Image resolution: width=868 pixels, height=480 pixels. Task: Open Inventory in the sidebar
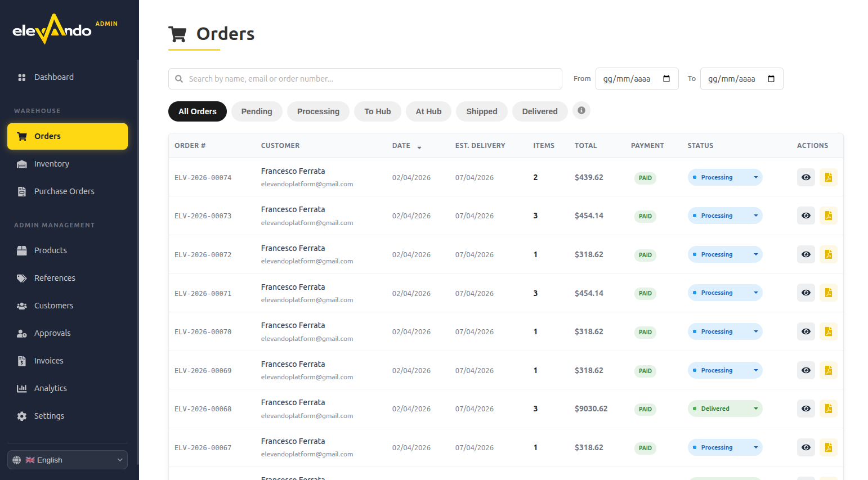tap(68, 164)
